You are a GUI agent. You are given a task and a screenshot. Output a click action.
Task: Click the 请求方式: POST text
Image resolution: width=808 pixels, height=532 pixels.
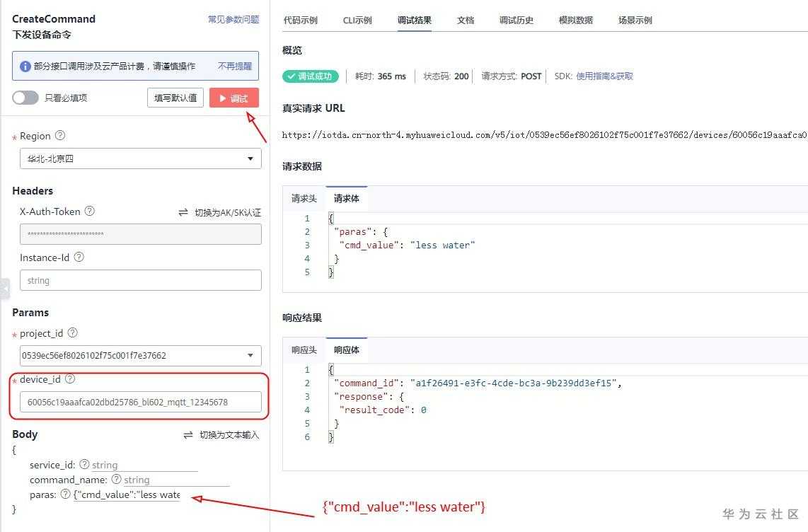tap(511, 76)
